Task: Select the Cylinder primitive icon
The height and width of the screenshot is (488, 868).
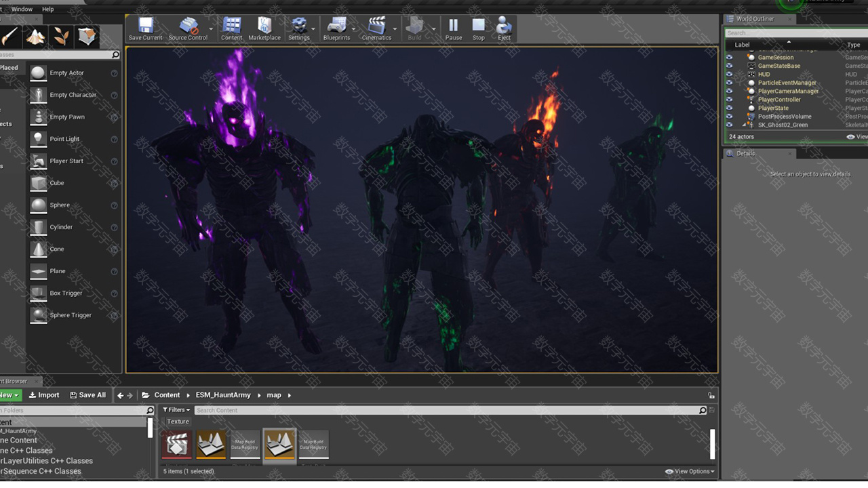Action: (39, 227)
